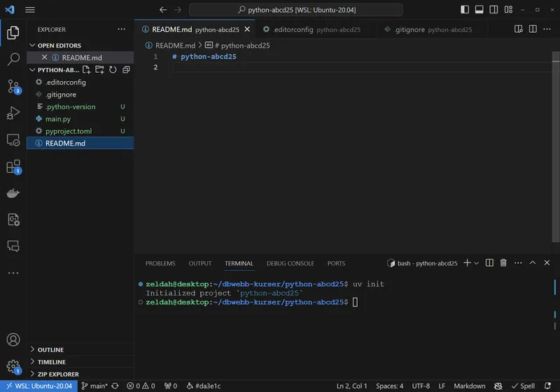Open the Docker view
The width and height of the screenshot is (560, 392).
(x=13, y=193)
